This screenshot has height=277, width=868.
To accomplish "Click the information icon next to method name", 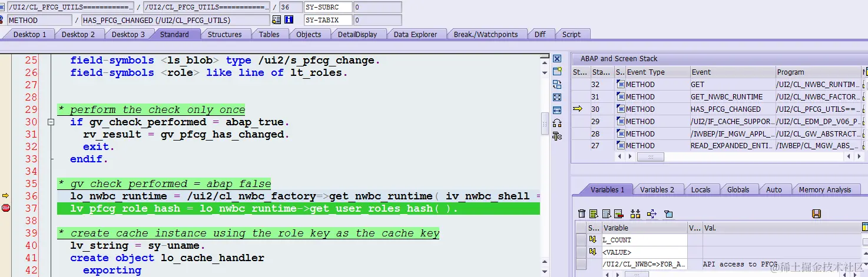I will [289, 20].
